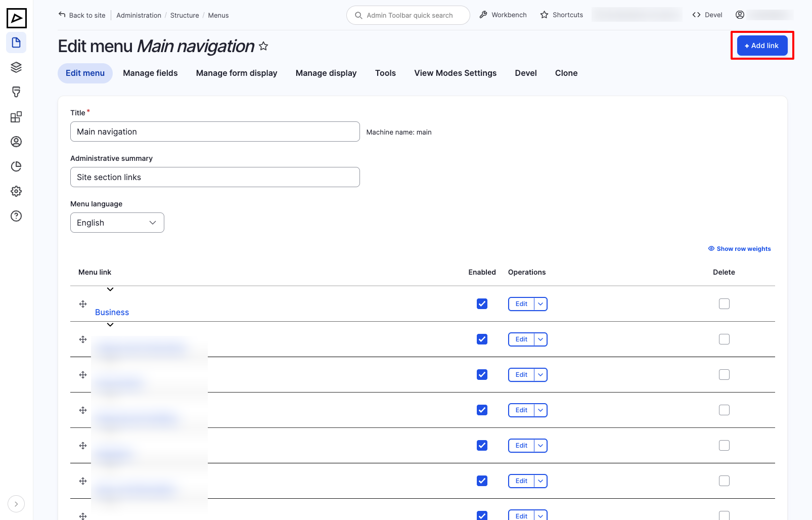The height and width of the screenshot is (520, 812).
Task: Check the Delete checkbox on the Business row
Action: coord(724,304)
